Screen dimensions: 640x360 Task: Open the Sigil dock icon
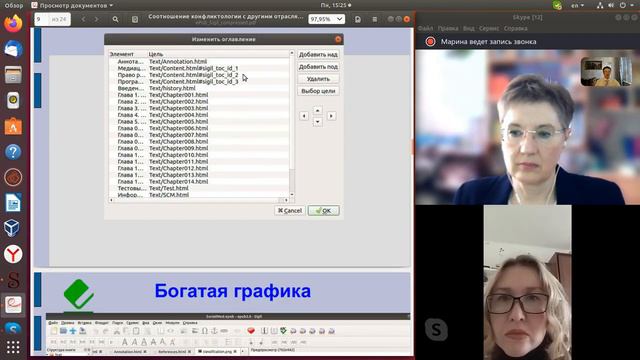[13, 280]
